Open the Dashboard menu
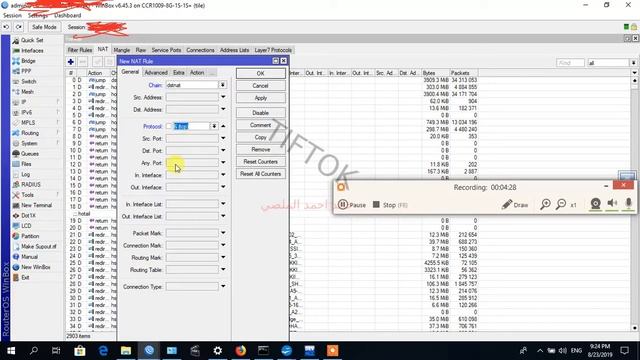Viewport: 640px width, 360px height. coord(67,16)
